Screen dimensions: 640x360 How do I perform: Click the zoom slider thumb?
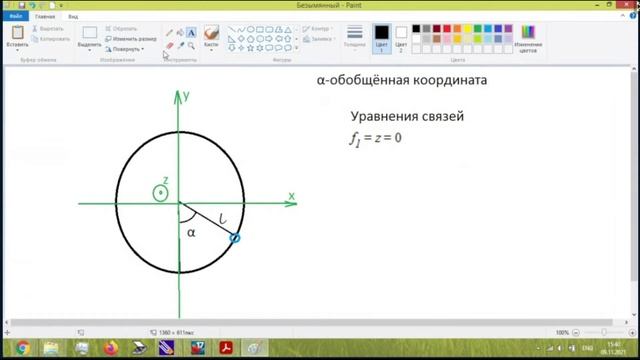pos(604,333)
